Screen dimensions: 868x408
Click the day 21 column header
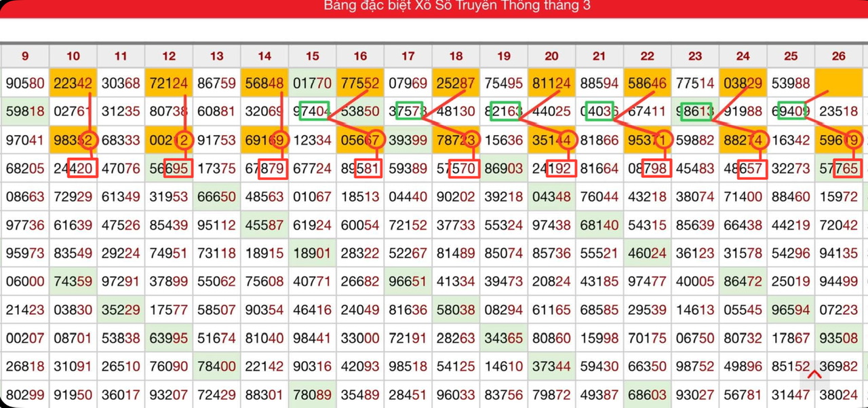pyautogui.click(x=599, y=56)
